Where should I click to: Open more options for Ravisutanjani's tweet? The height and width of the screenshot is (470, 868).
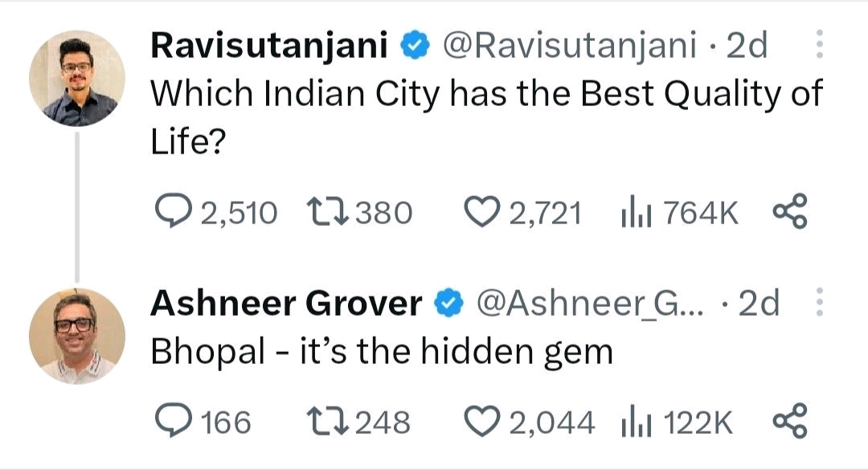click(x=819, y=46)
